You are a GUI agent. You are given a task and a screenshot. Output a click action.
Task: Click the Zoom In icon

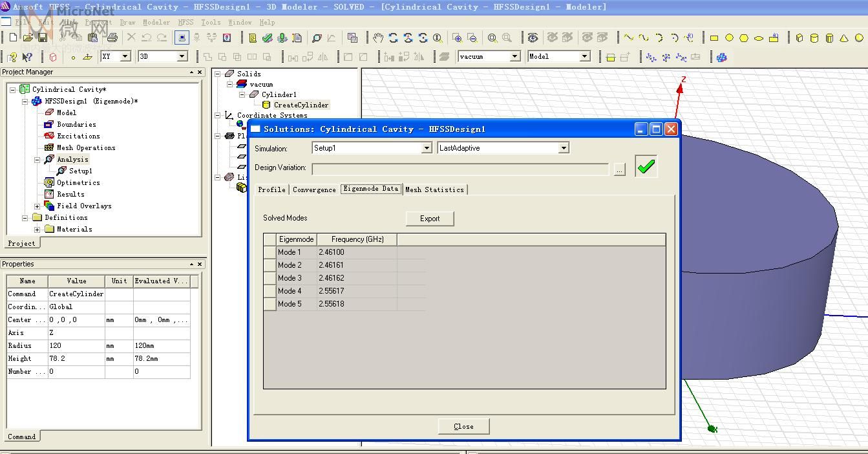click(x=457, y=38)
